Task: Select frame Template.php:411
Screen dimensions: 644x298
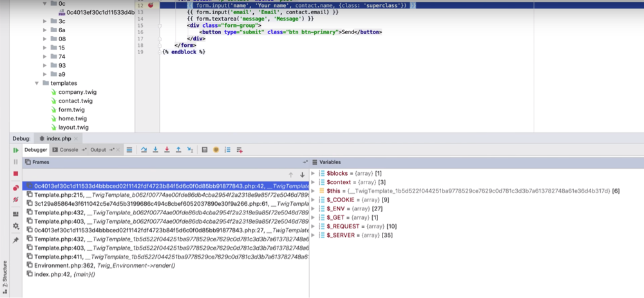Action: coord(166,257)
